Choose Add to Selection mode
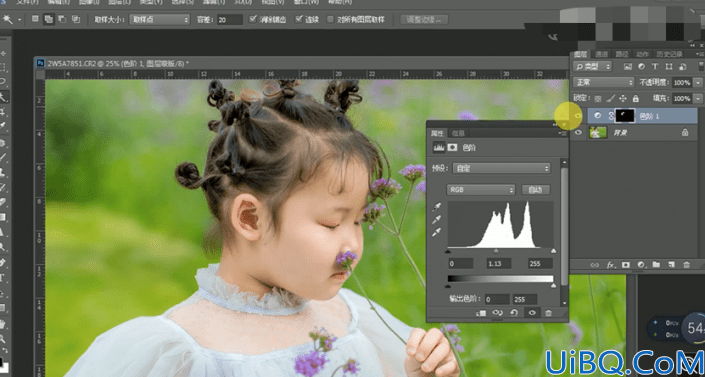705x377 pixels. [x=49, y=19]
